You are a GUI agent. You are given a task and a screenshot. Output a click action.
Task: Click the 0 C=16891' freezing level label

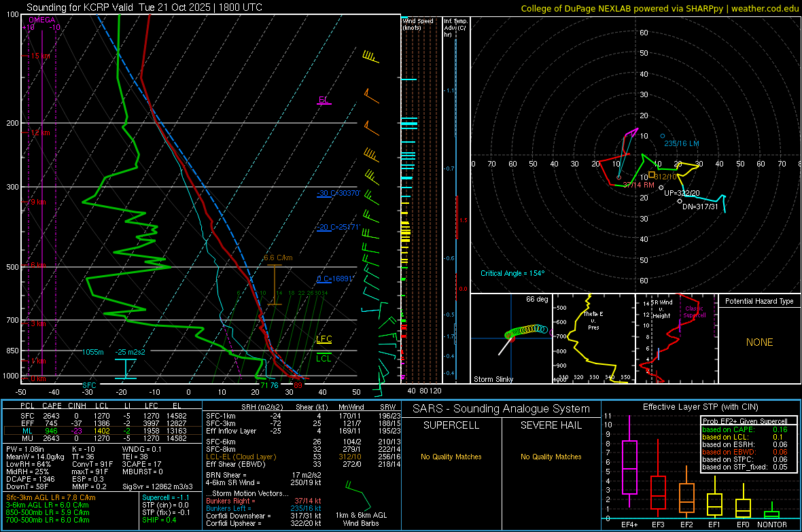point(335,279)
